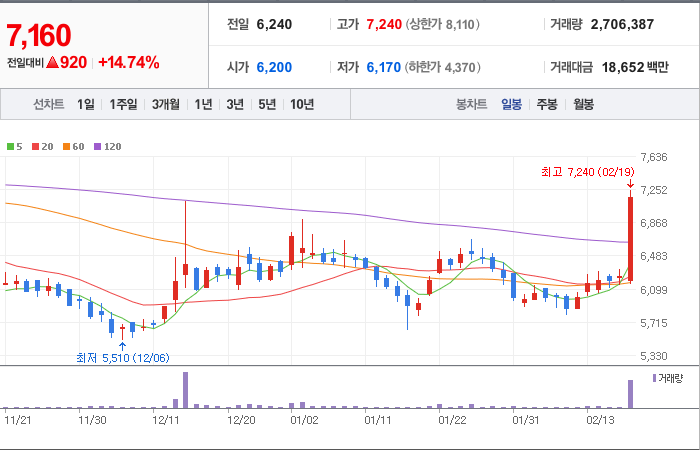Switch to the 10년 chart range
700x450 pixels.
tap(302, 104)
